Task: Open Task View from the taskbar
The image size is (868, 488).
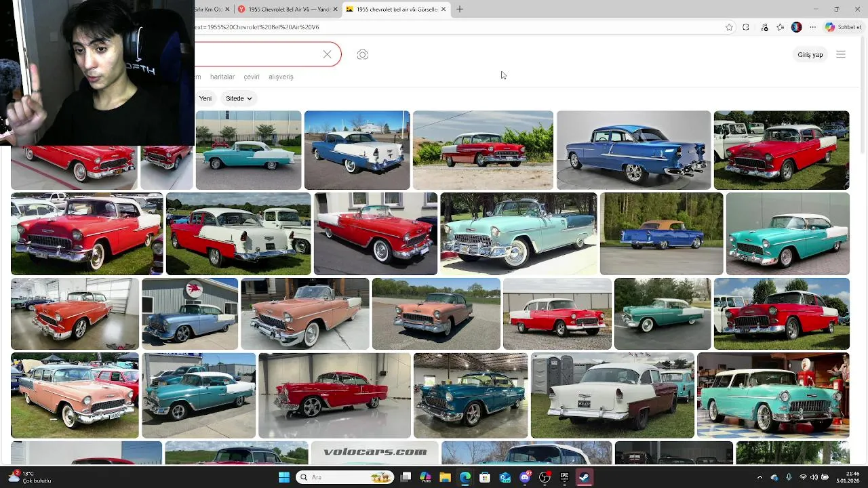Action: click(406, 477)
